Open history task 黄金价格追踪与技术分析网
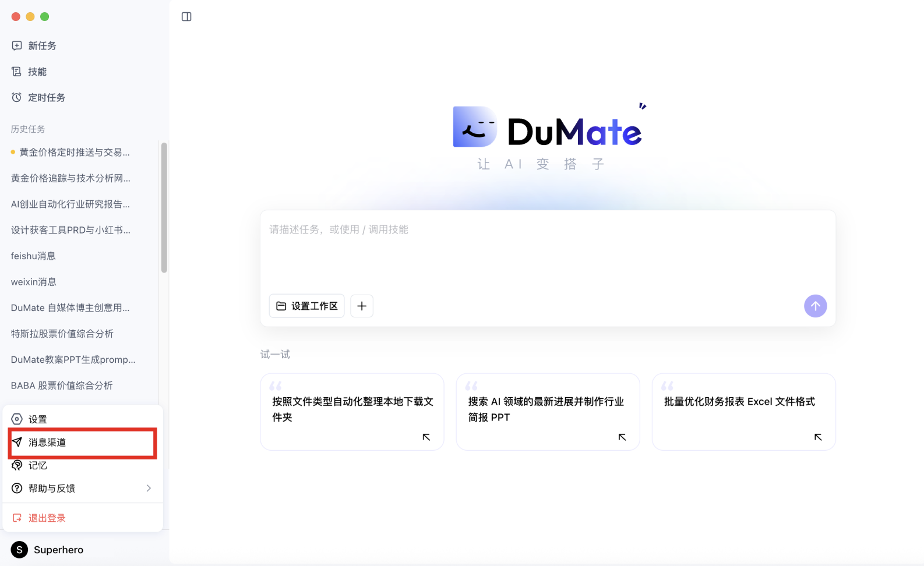Image resolution: width=924 pixels, height=566 pixels. click(x=70, y=178)
